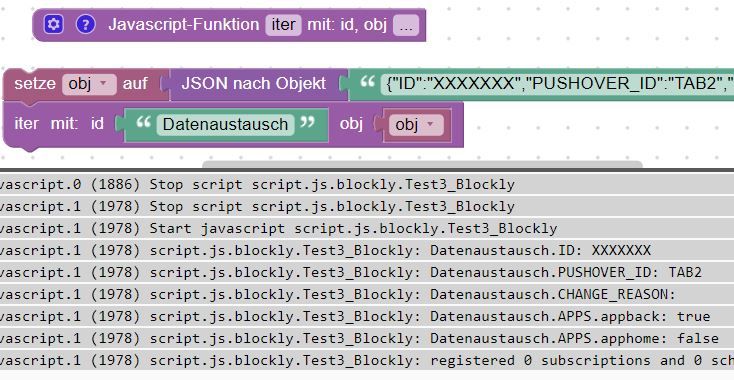This screenshot has height=380, width=734.
Task: Open the gear settings on the Javascript-Funktion block
Action: click(53, 24)
